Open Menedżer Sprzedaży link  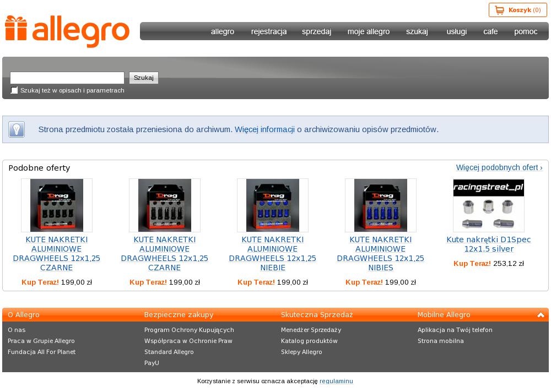[x=311, y=330]
